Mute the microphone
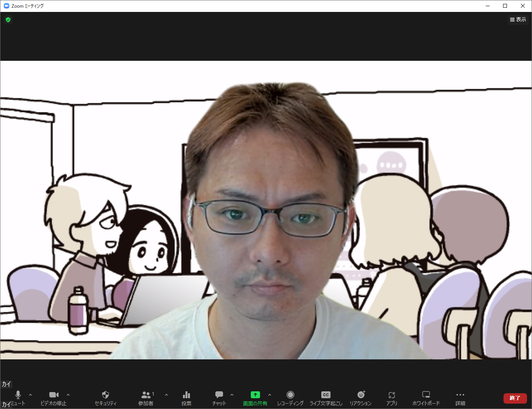 pyautogui.click(x=18, y=397)
